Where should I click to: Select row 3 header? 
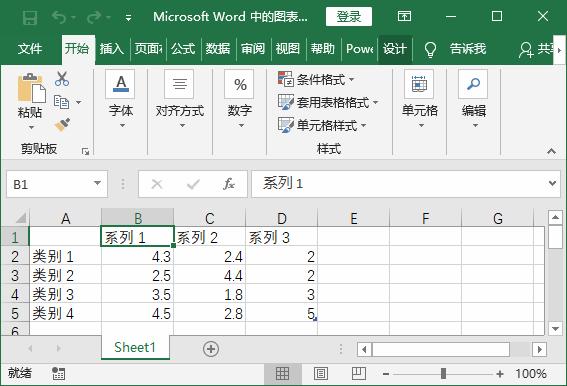coord(15,276)
